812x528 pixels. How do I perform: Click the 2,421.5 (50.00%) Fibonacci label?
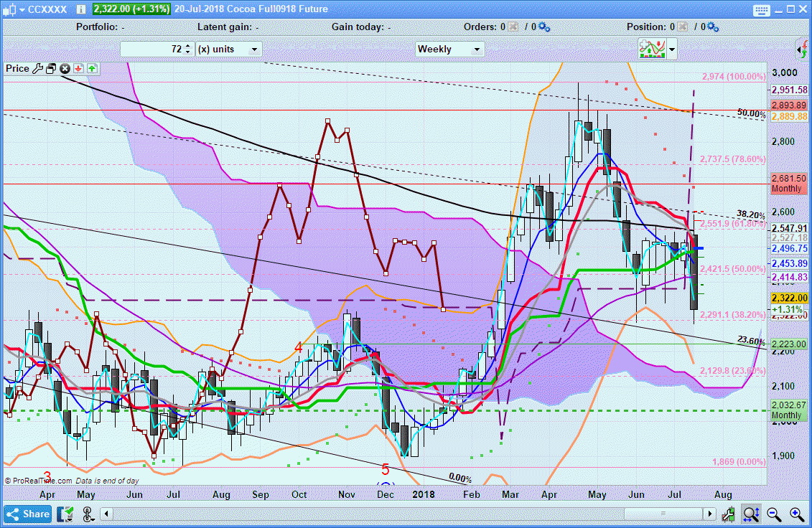tap(732, 269)
